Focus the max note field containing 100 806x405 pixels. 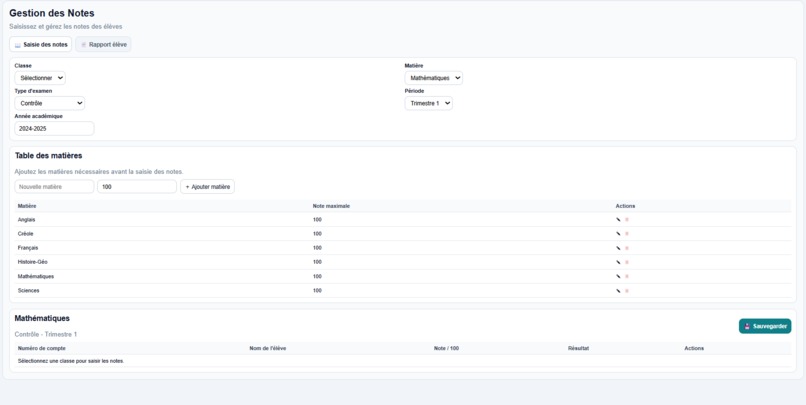point(137,187)
